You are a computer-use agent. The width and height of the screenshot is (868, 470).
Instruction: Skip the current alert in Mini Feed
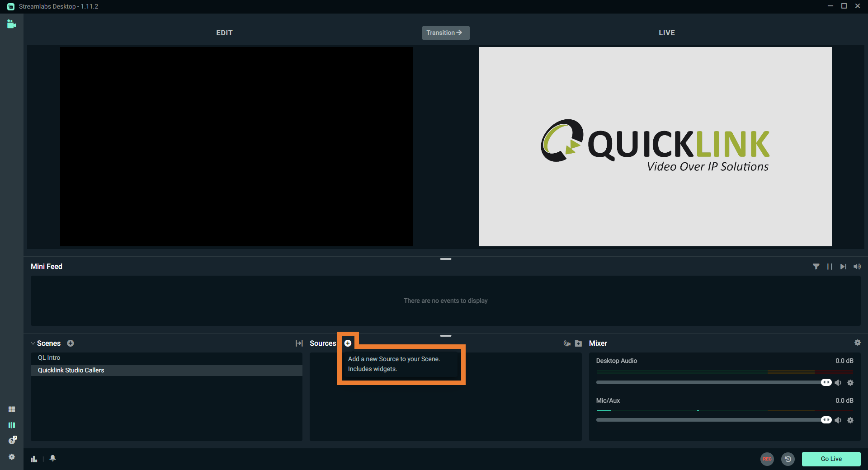[x=843, y=267]
